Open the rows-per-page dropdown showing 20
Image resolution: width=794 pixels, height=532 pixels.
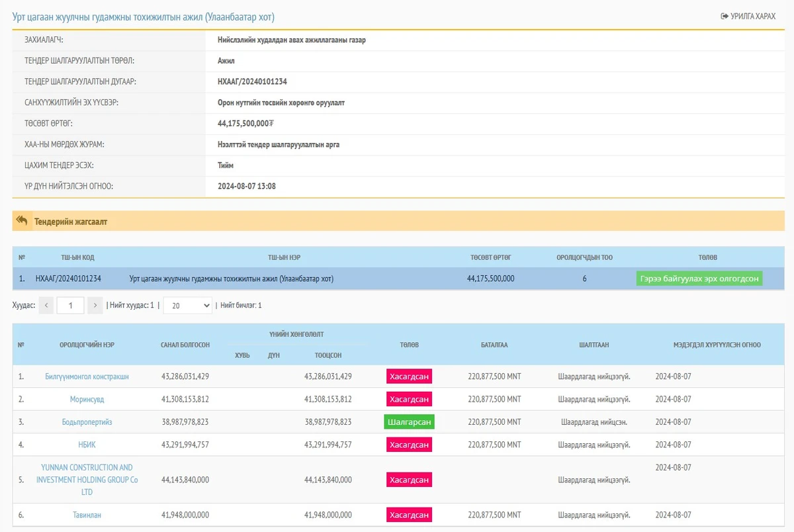pyautogui.click(x=187, y=305)
